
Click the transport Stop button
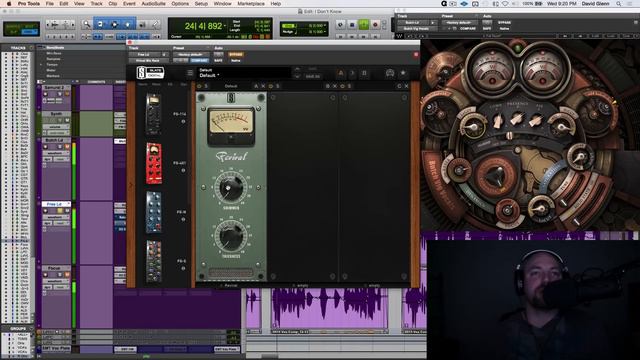(x=352, y=25)
